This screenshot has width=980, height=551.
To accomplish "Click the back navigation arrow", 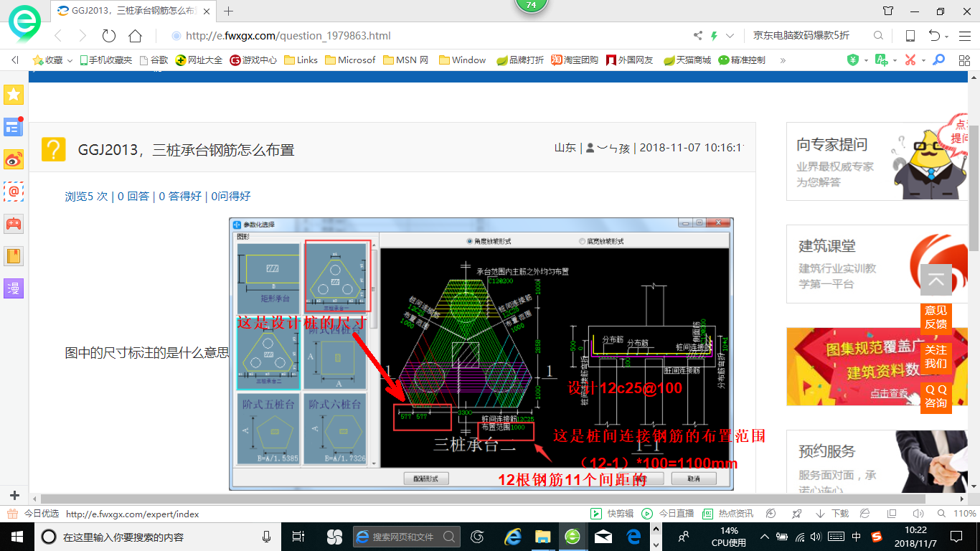I will point(59,35).
